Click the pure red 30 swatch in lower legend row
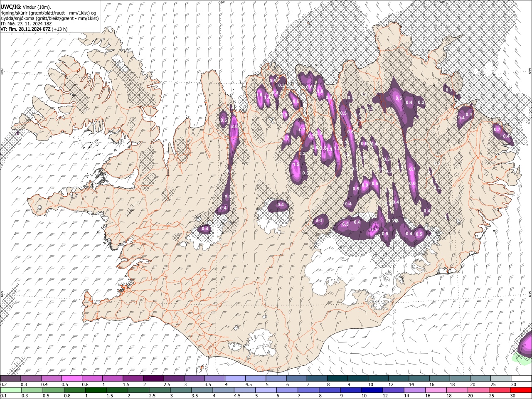 tap(520, 390)
